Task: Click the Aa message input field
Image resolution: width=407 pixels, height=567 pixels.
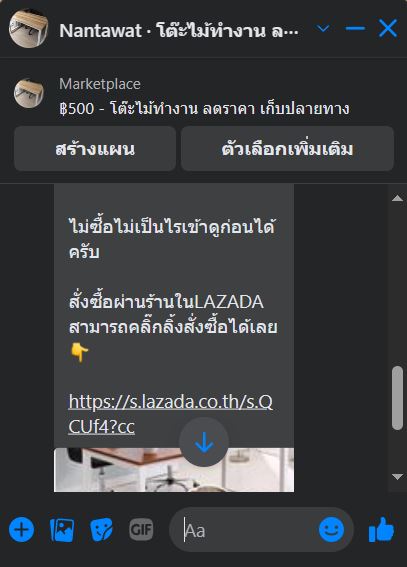Action: (x=249, y=530)
